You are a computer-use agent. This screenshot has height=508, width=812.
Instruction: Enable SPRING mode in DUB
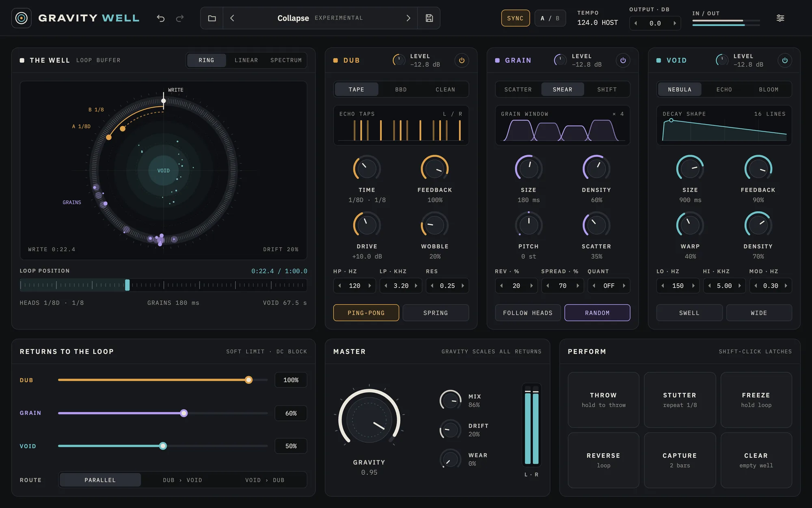[436, 313]
